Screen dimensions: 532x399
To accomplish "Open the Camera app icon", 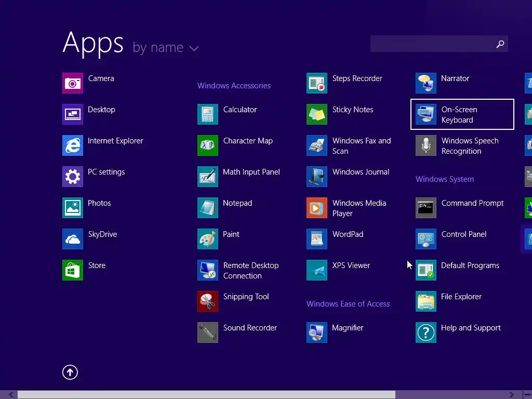I will click(x=73, y=83).
